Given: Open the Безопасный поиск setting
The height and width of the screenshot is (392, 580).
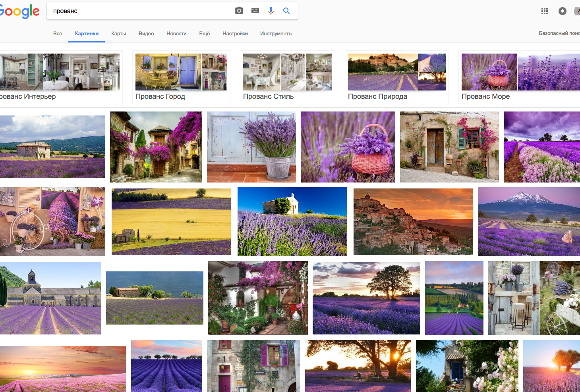Looking at the screenshot, I should tap(559, 33).
